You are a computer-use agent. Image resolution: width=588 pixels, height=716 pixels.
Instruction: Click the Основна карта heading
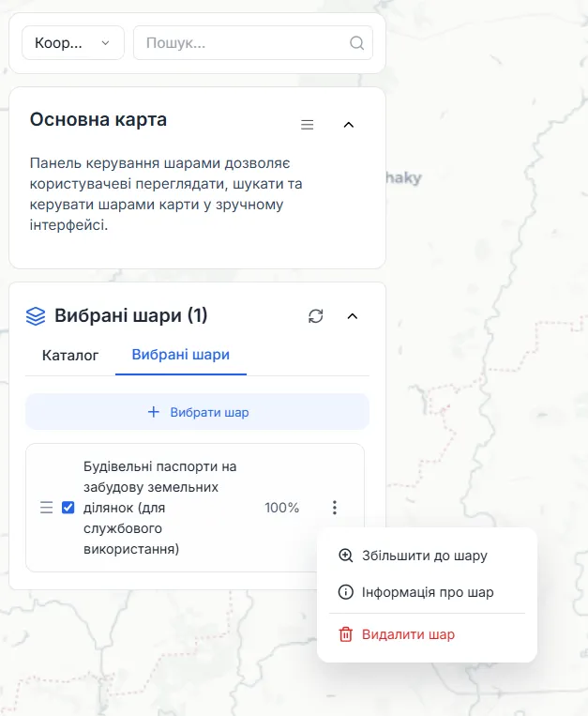(98, 119)
